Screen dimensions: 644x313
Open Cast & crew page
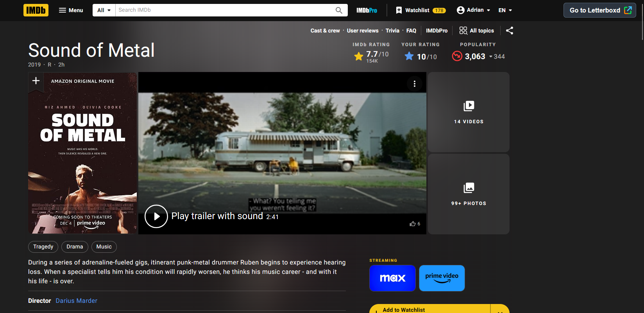click(325, 31)
